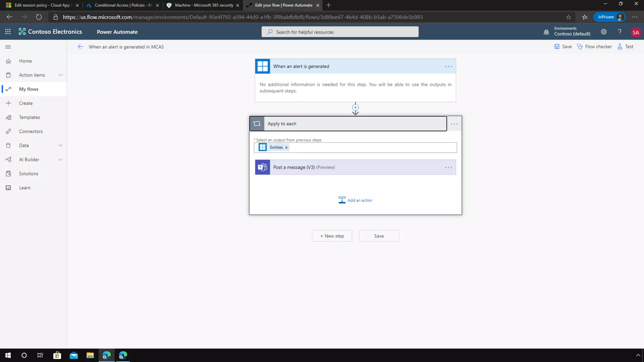Viewport: 644px width, 362px height.
Task: Open browser settings and more menu
Action: 635,17
